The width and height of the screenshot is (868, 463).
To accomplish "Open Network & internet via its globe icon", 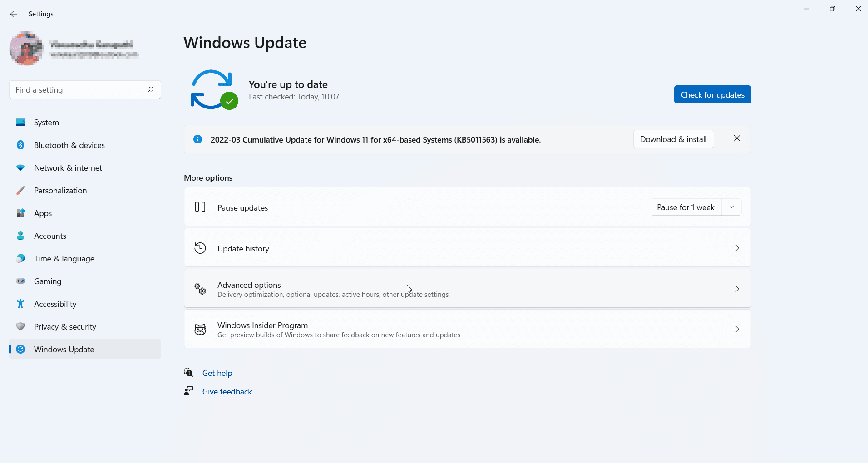I will click(20, 167).
